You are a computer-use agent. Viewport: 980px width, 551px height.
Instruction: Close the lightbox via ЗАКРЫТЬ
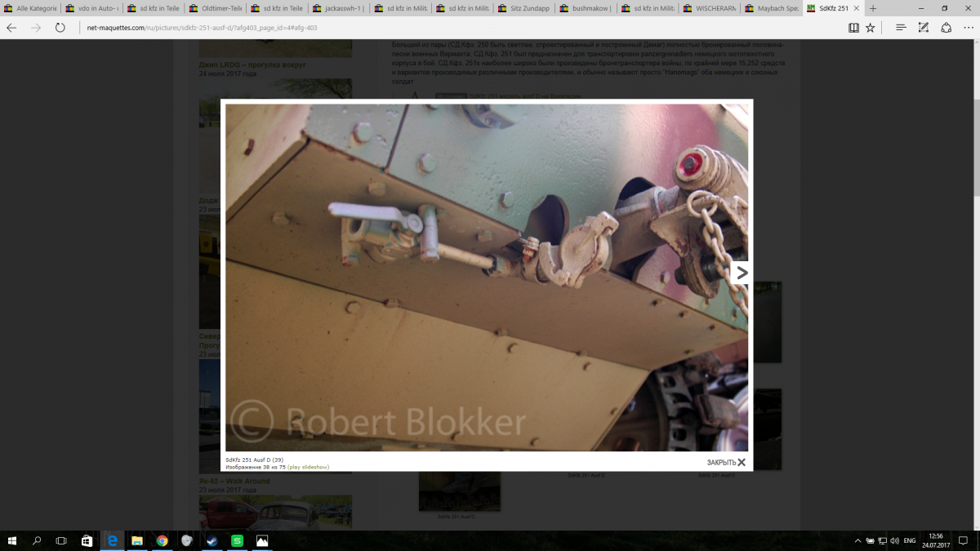(726, 463)
